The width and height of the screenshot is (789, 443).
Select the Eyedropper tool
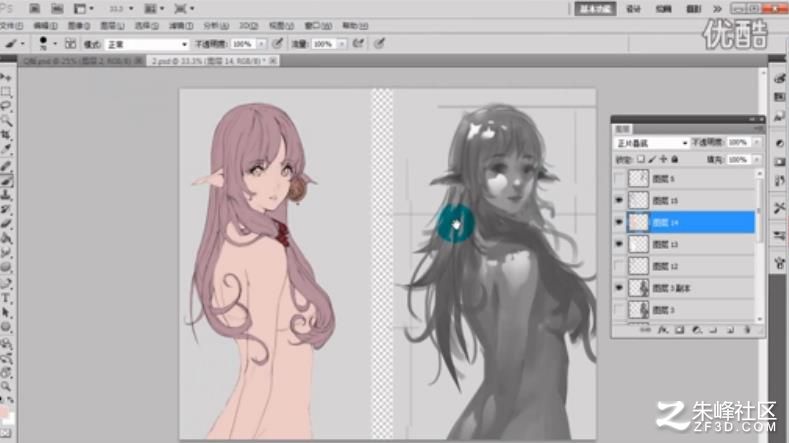6,150
